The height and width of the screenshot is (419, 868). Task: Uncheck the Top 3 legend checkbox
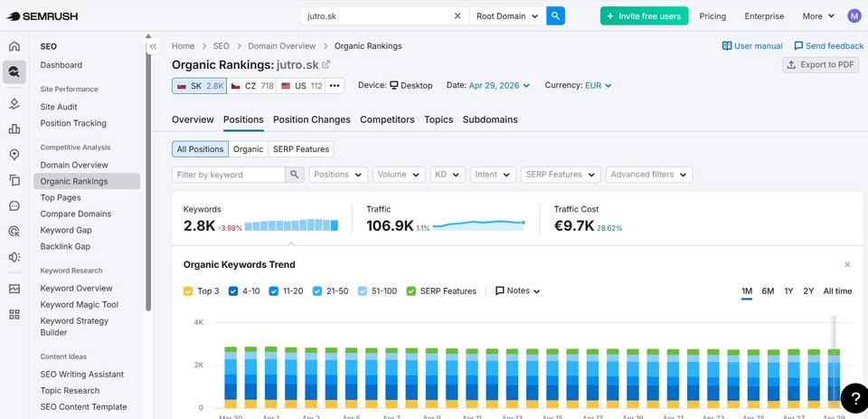coord(188,291)
